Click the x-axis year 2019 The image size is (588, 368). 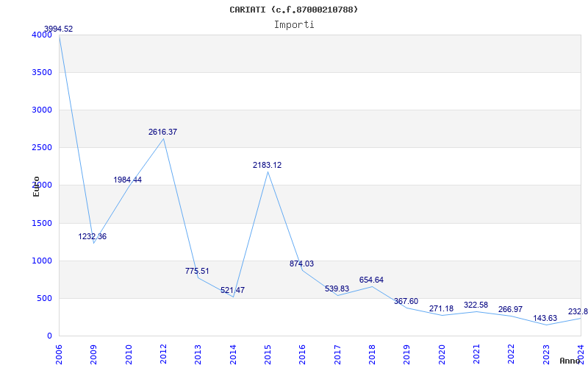(x=406, y=354)
